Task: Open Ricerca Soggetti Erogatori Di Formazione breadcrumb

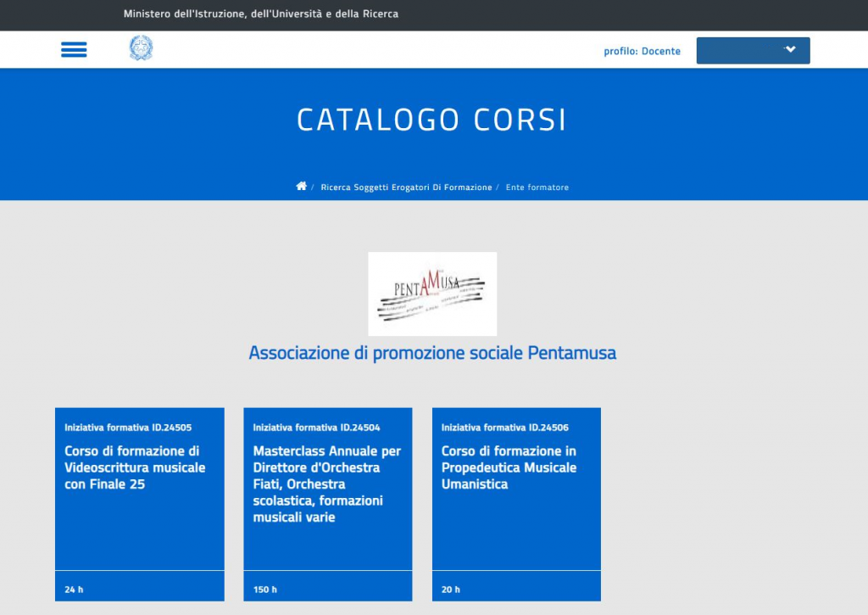Action: click(x=406, y=187)
